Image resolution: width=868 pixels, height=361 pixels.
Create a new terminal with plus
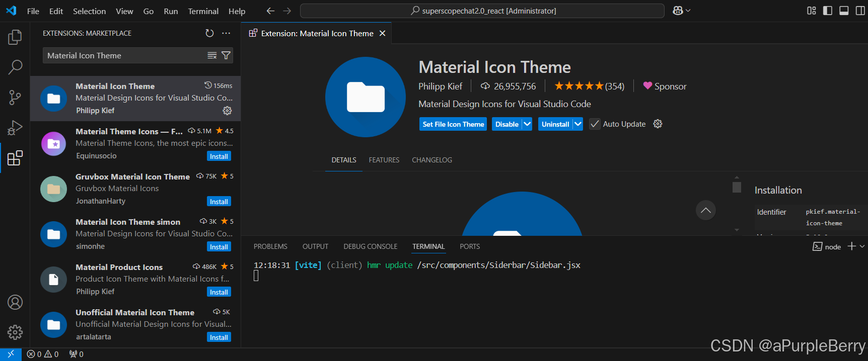click(x=851, y=246)
